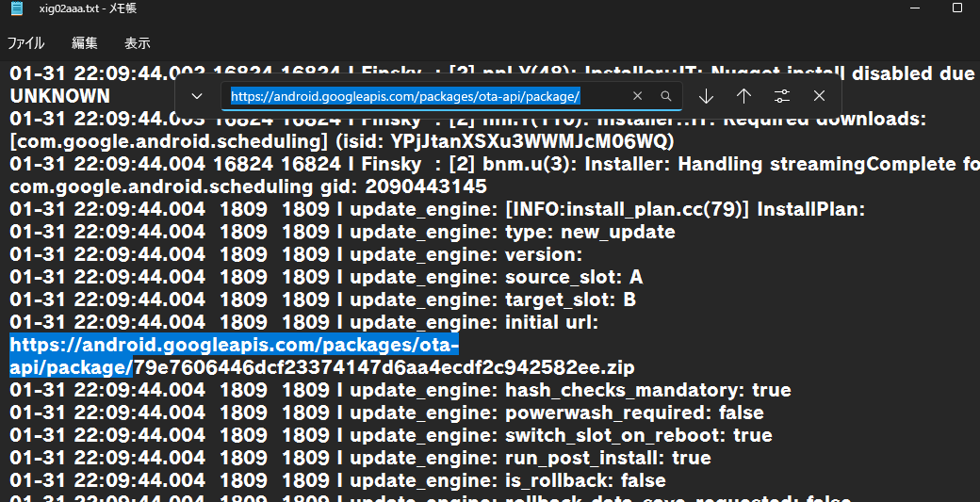This screenshot has height=502, width=980.
Task: Click 'powerwash_required: false' line
Action: 387,413
